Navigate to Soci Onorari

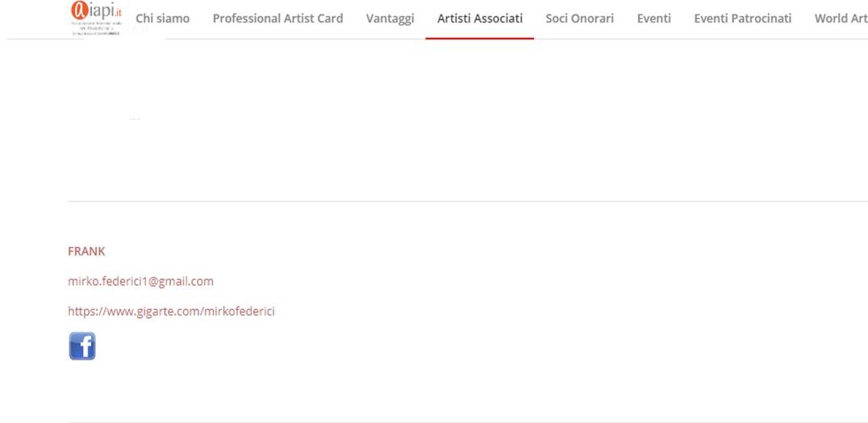coord(579,19)
